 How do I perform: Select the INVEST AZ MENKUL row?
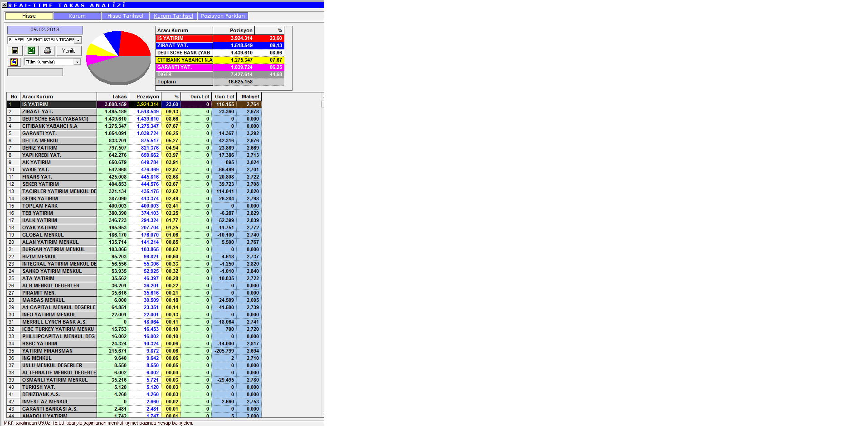pyautogui.click(x=134, y=402)
